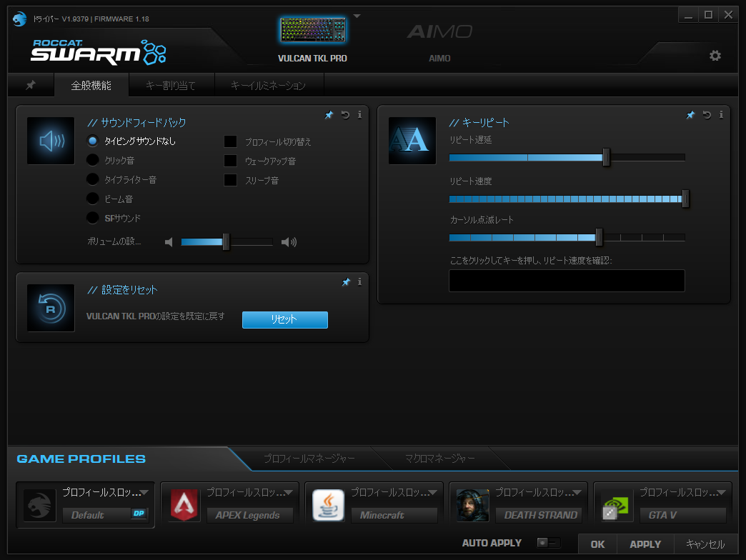
Task: Click the リピート速度 slider handle
Action: (685, 199)
